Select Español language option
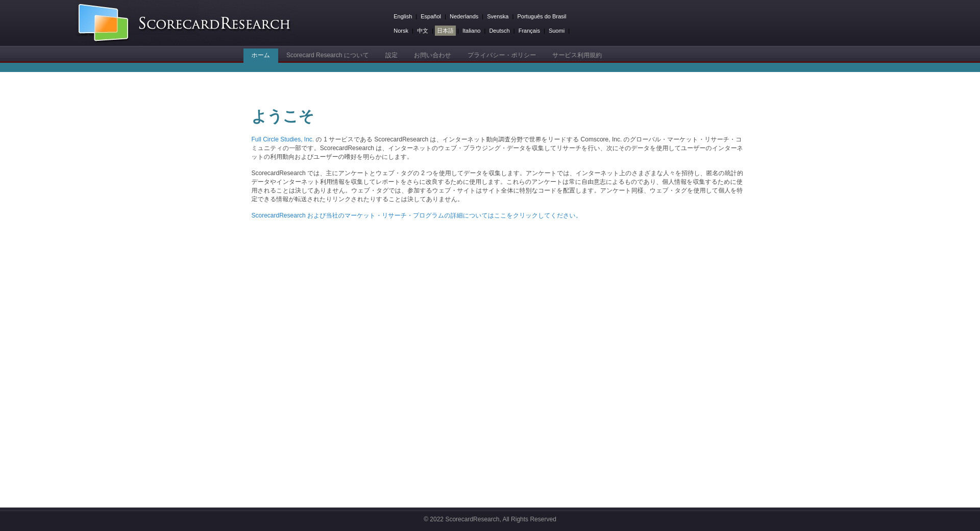The height and width of the screenshot is (531, 980). click(430, 16)
